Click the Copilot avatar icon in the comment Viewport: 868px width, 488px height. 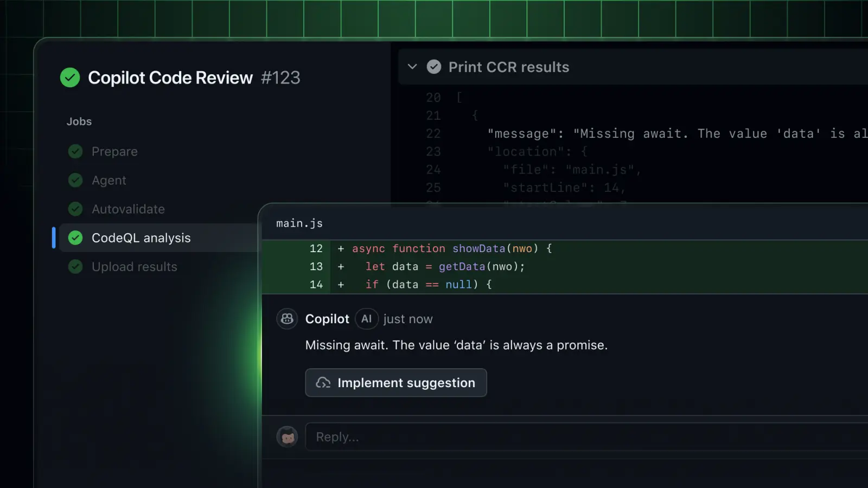click(287, 319)
